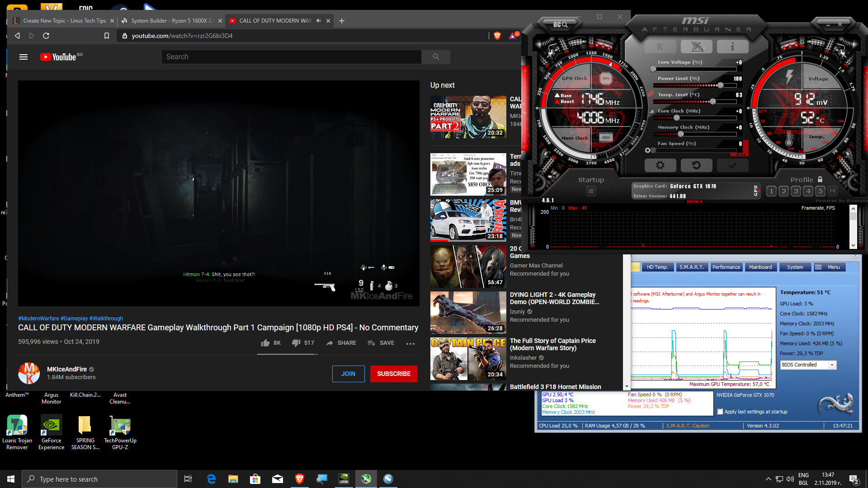This screenshot has height=488, width=868.
Task: Click the Memory Clock slider handle
Action: (x=681, y=134)
